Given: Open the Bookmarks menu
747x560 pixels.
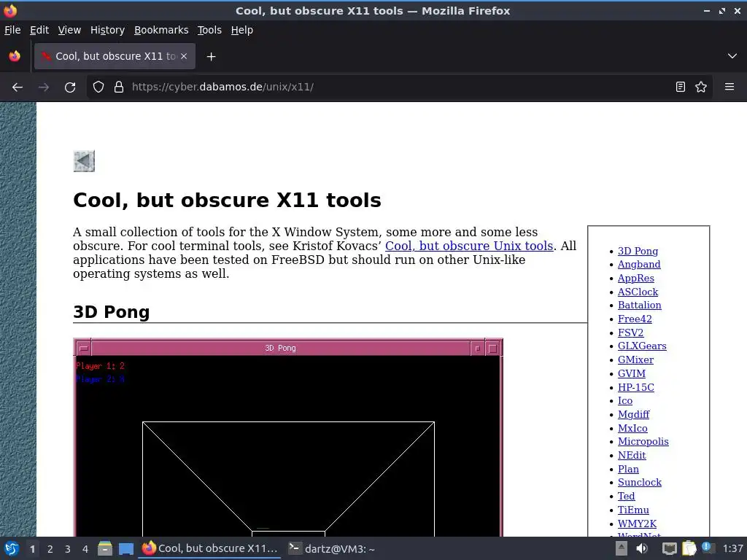Looking at the screenshot, I should click(161, 30).
